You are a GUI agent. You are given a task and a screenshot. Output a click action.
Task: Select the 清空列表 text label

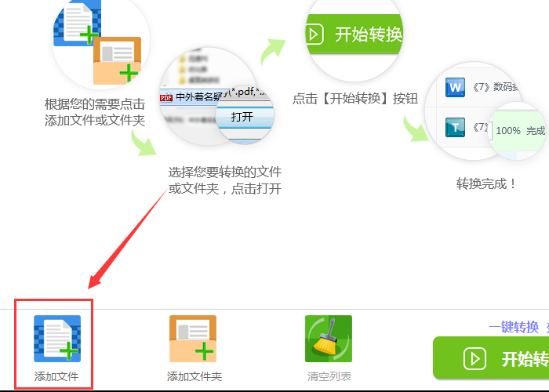329,376
